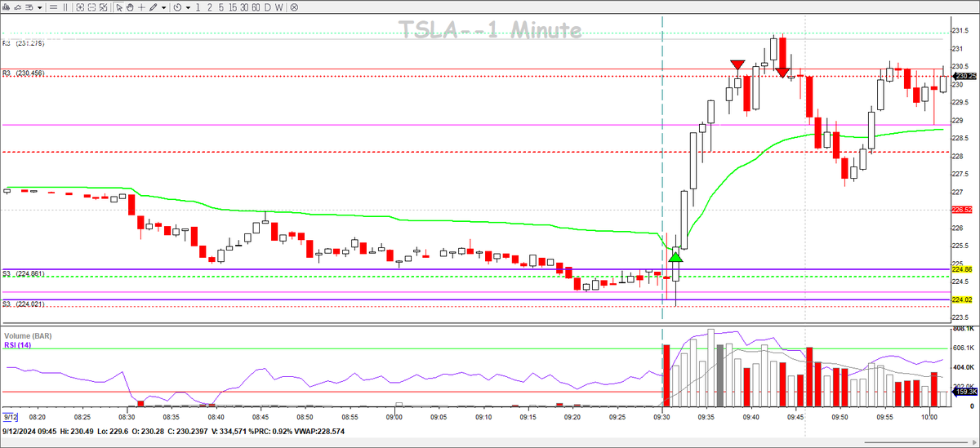Click the chart settings list icon
Viewport: 980px width, 448px height.
[29, 7]
